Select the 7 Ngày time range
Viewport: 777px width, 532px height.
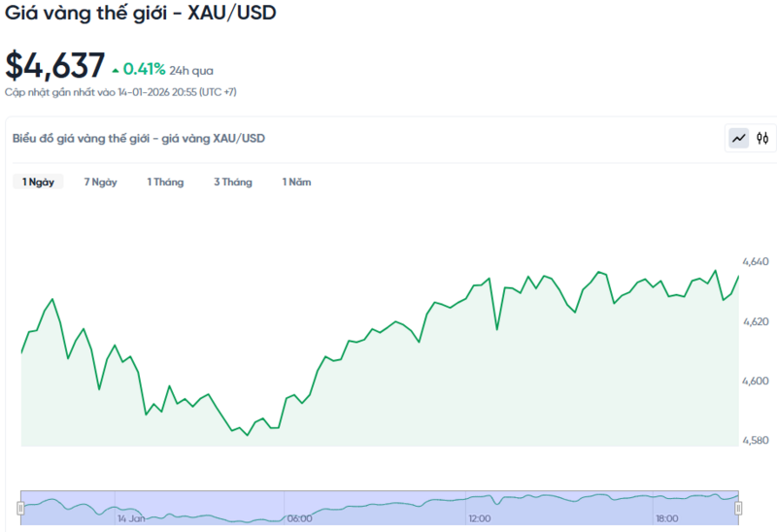point(100,182)
